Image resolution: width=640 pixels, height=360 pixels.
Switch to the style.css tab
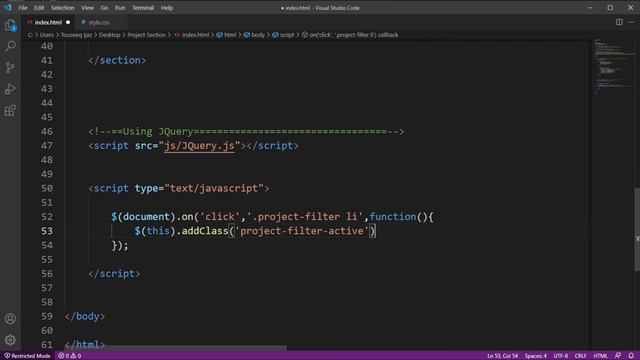pos(99,22)
